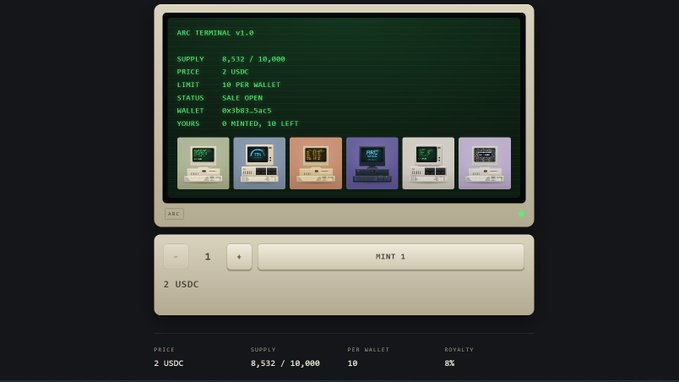
Task: Click footer ROYALTY value '8%'
Action: tap(449, 363)
